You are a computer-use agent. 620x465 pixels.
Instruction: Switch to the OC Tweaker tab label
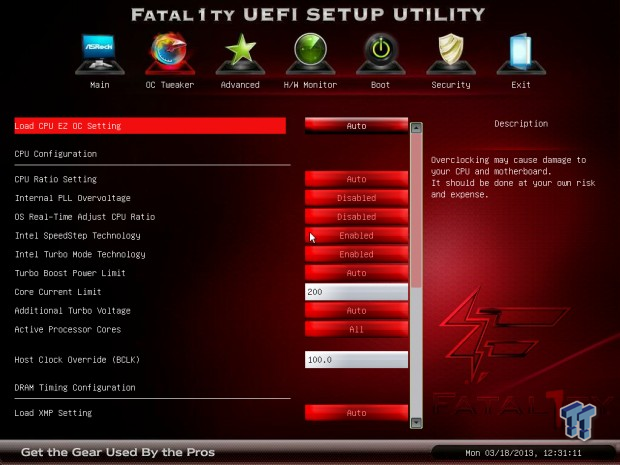pos(170,85)
